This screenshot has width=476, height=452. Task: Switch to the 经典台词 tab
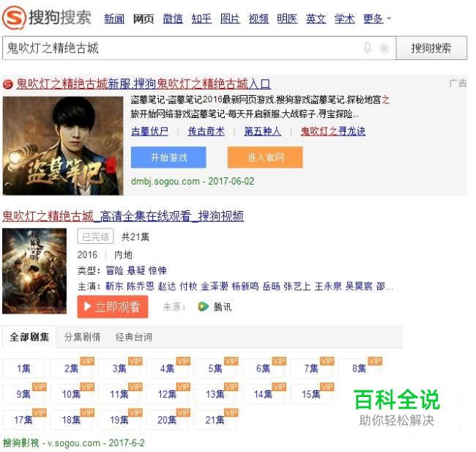click(134, 337)
